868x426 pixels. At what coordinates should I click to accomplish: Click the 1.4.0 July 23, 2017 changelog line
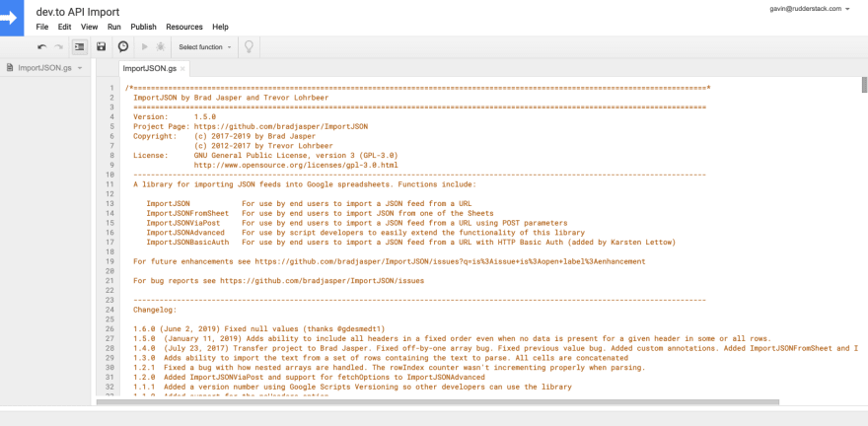(495, 348)
